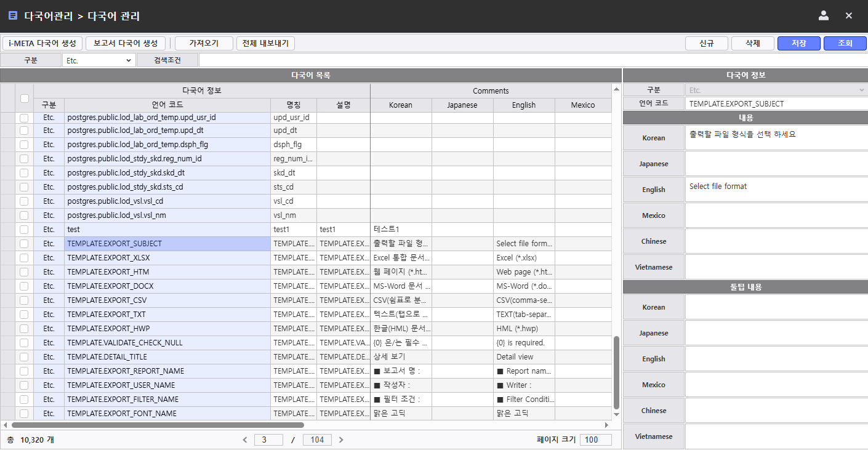Go to previous page arrow

click(x=245, y=440)
